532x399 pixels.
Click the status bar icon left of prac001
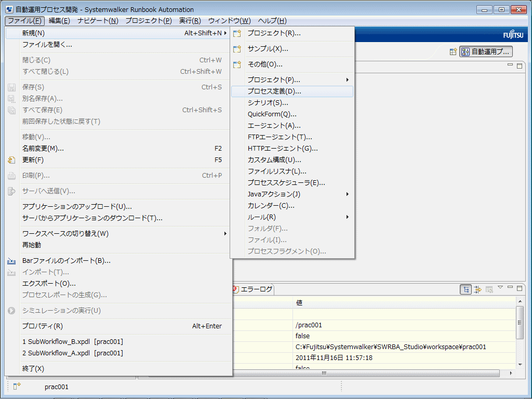tap(17, 386)
